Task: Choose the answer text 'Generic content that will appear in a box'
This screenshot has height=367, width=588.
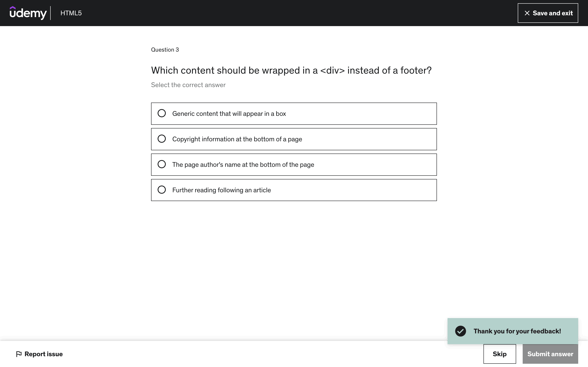Action: 229,114
